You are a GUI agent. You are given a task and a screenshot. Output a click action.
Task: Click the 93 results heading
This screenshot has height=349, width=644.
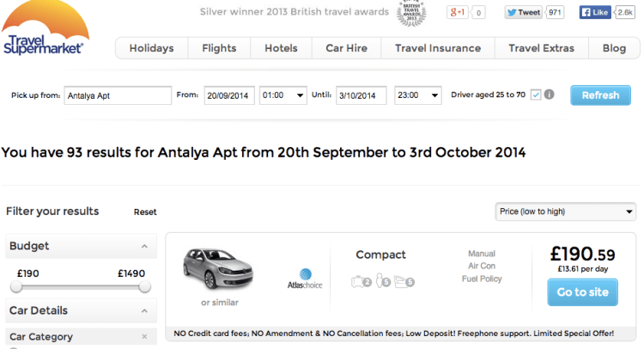pos(264,152)
